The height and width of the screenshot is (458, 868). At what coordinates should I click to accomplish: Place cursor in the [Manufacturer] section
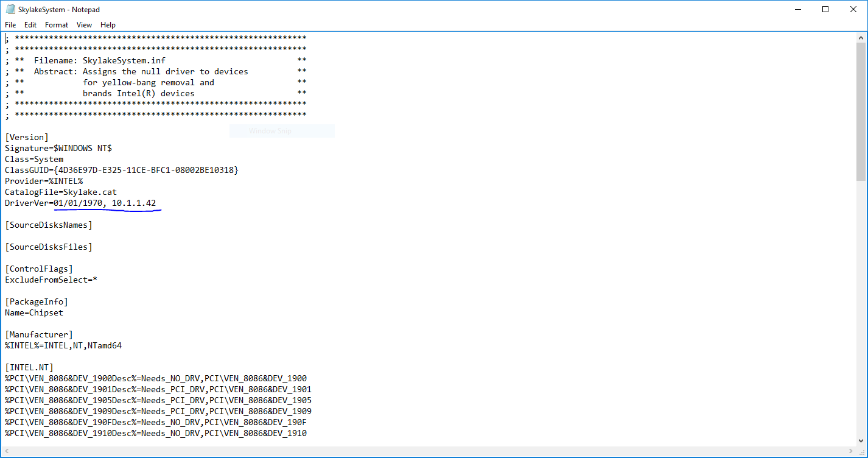point(38,334)
